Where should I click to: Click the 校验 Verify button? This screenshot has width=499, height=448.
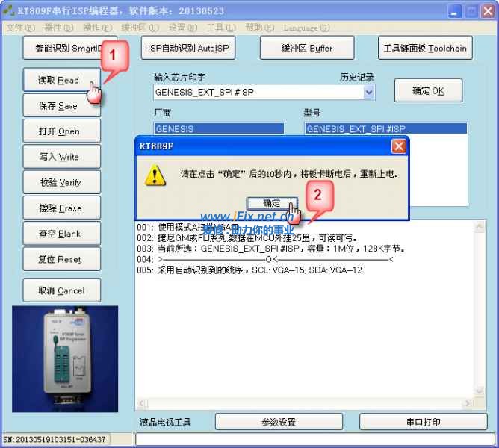60,183
